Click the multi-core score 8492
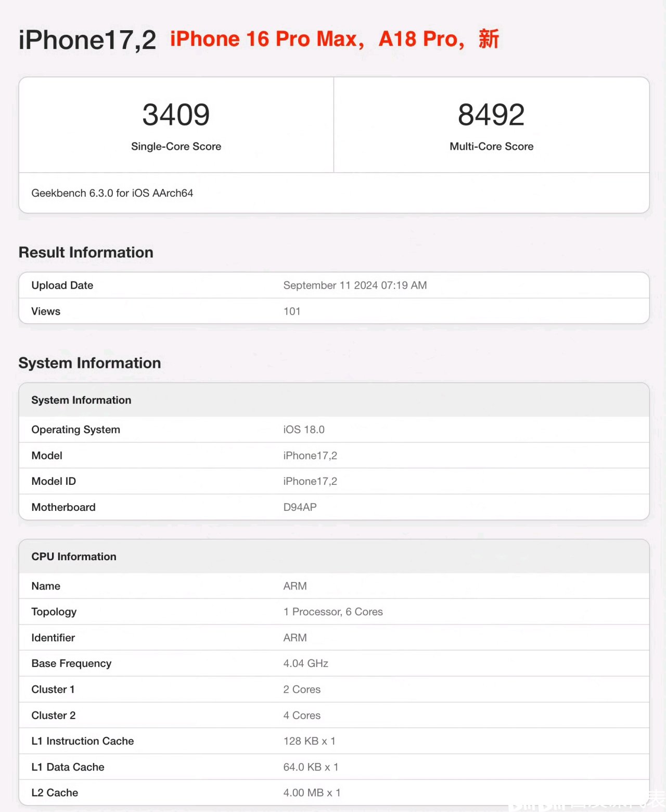Viewport: 666px width, 812px height. tap(491, 115)
